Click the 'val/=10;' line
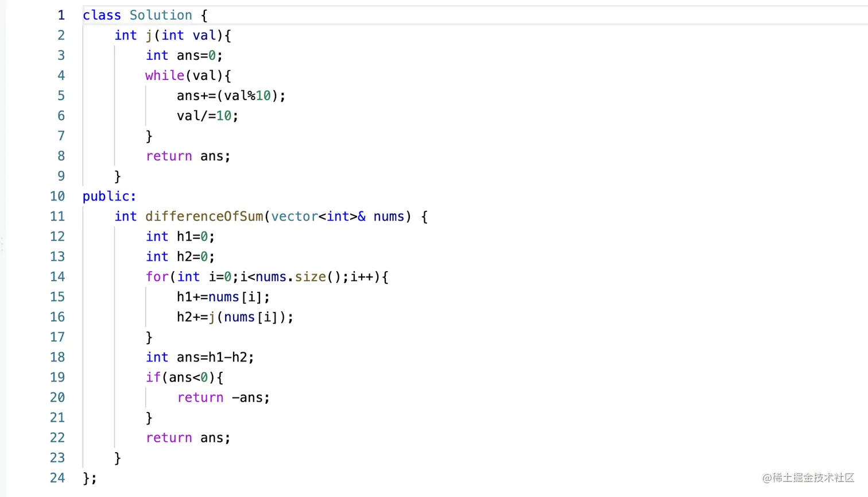Image resolution: width=868 pixels, height=497 pixels. [208, 115]
